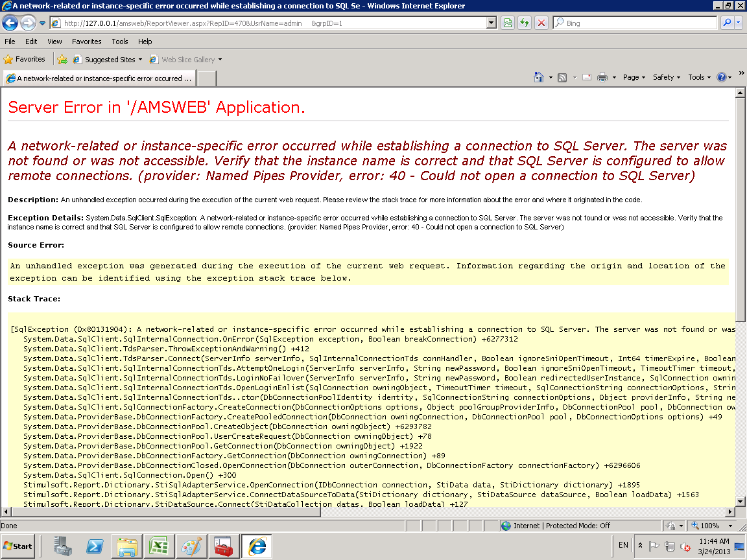
Task: Open Web Slice Gallery link
Action: pyautogui.click(x=182, y=60)
